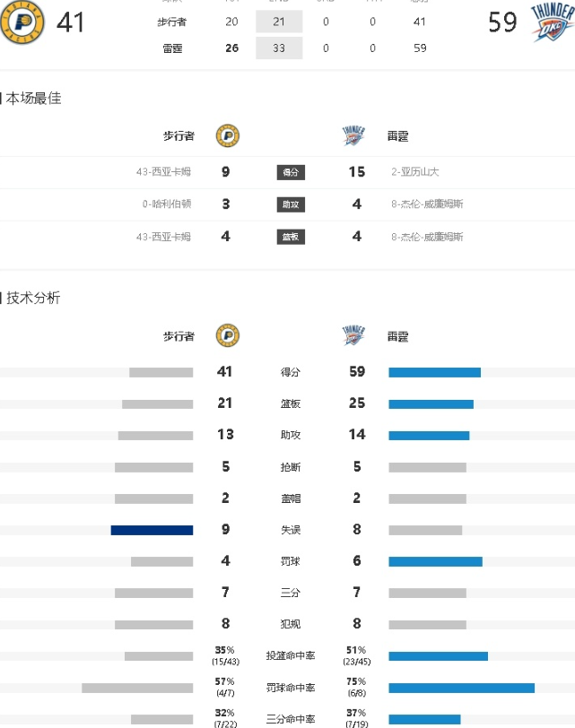Click Thunder 罚球命中率 blue bar
Image resolution: width=575 pixels, height=728 pixels.
(462, 688)
